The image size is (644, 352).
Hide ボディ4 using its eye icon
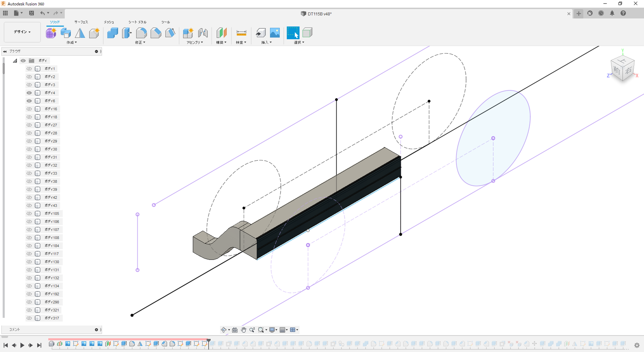pyautogui.click(x=29, y=93)
